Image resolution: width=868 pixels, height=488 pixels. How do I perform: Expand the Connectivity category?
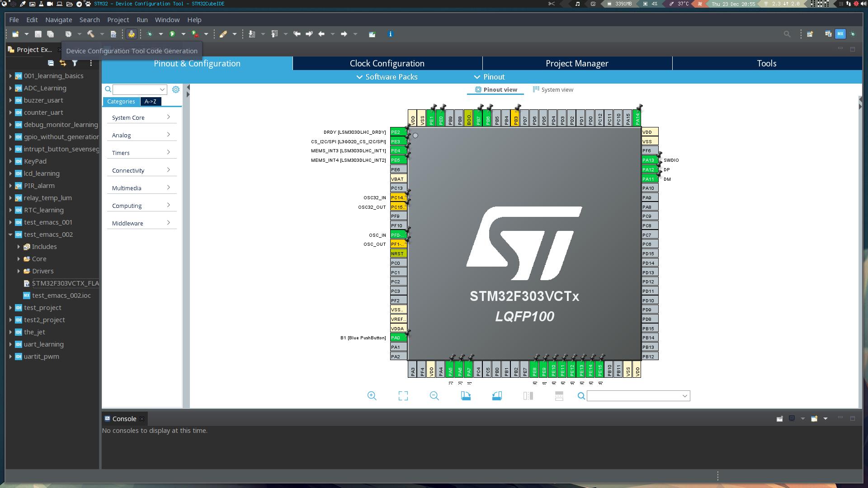click(142, 170)
